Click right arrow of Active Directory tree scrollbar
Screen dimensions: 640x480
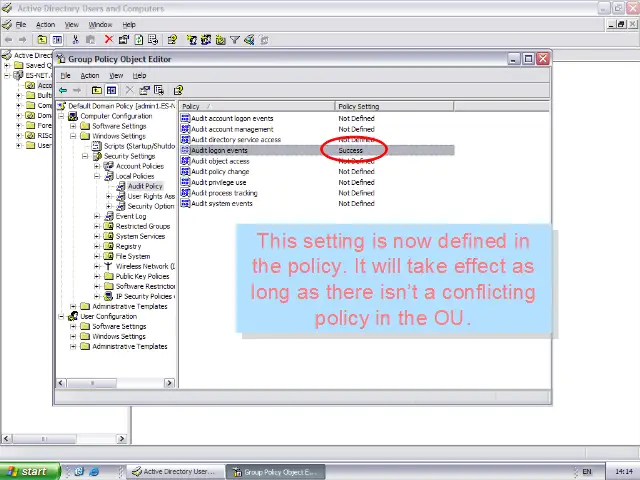click(122, 439)
